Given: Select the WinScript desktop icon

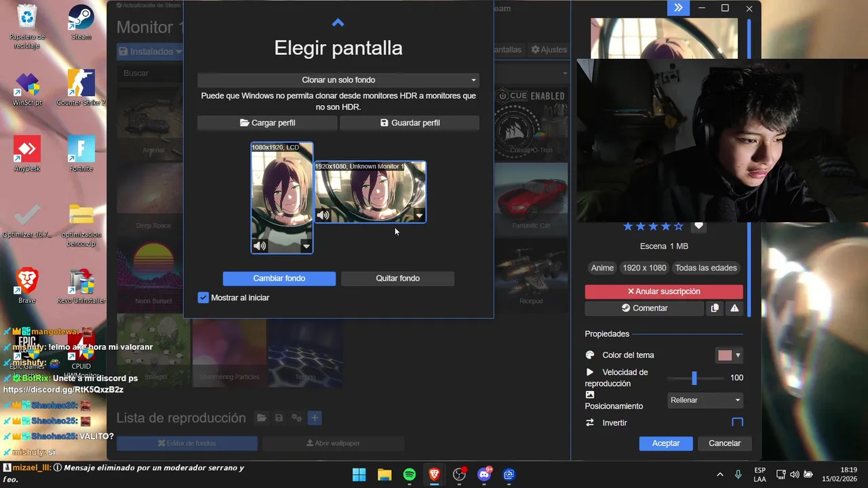Looking at the screenshot, I should click(x=27, y=89).
